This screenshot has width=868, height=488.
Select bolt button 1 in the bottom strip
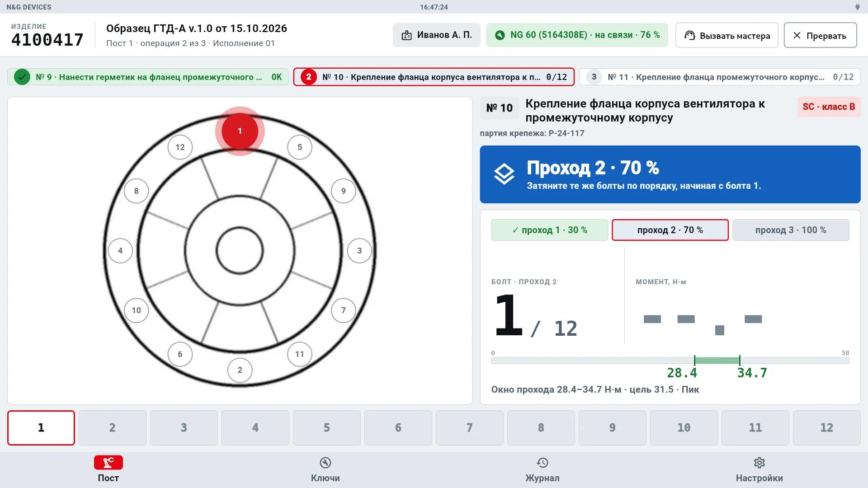[41, 428]
